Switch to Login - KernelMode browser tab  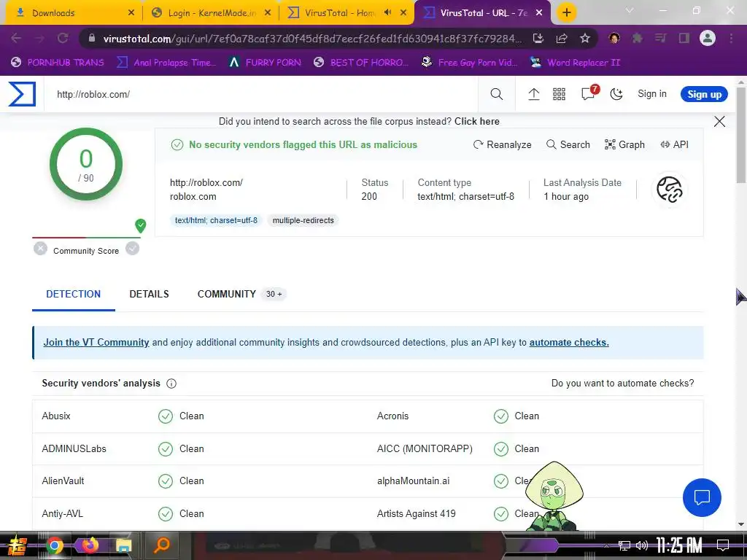211,13
